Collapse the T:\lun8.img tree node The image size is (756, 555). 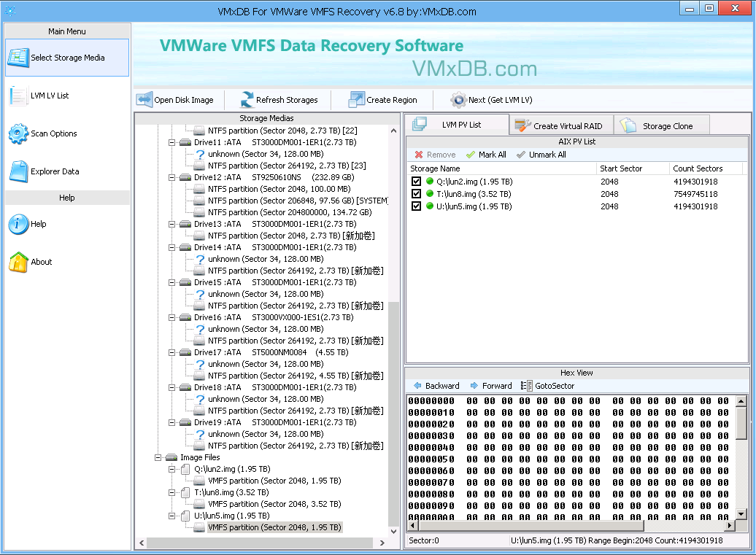coord(171,493)
